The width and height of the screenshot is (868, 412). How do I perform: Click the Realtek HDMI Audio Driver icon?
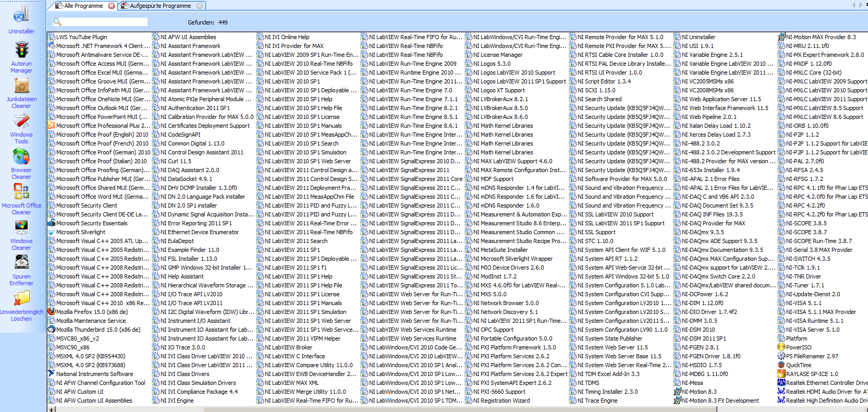point(781,392)
